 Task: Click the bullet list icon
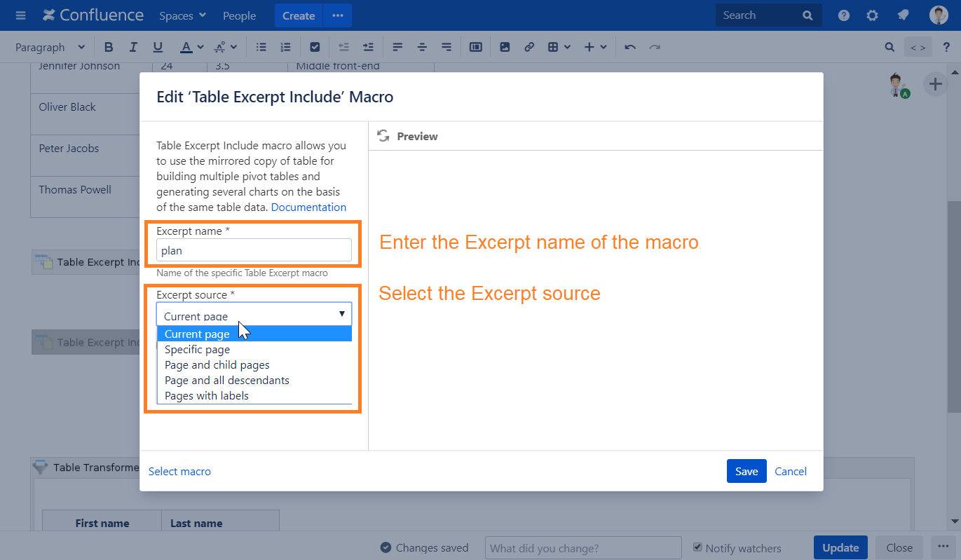(261, 47)
